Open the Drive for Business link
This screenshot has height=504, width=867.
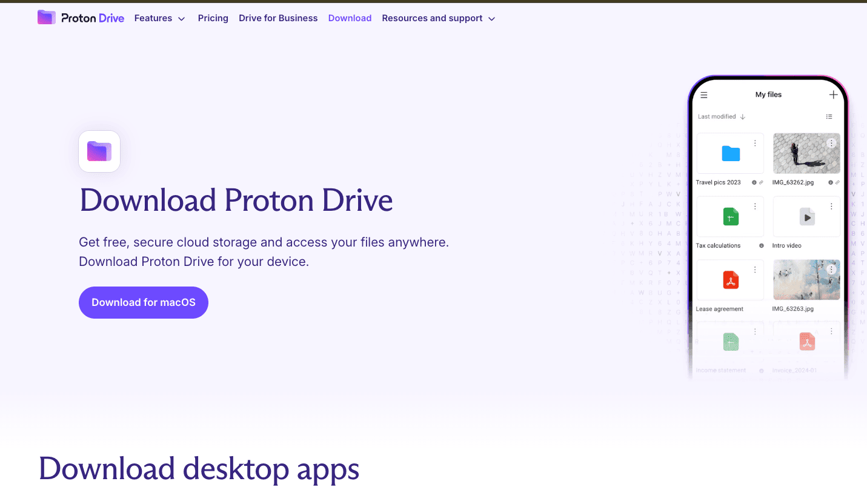tap(278, 18)
